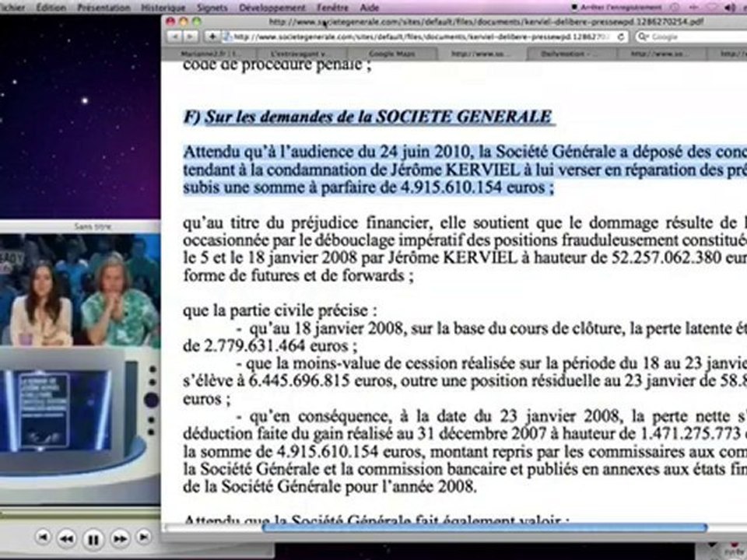747x560 pixels.
Task: Click the magnifier icon in the Google search field
Action: click(x=643, y=37)
